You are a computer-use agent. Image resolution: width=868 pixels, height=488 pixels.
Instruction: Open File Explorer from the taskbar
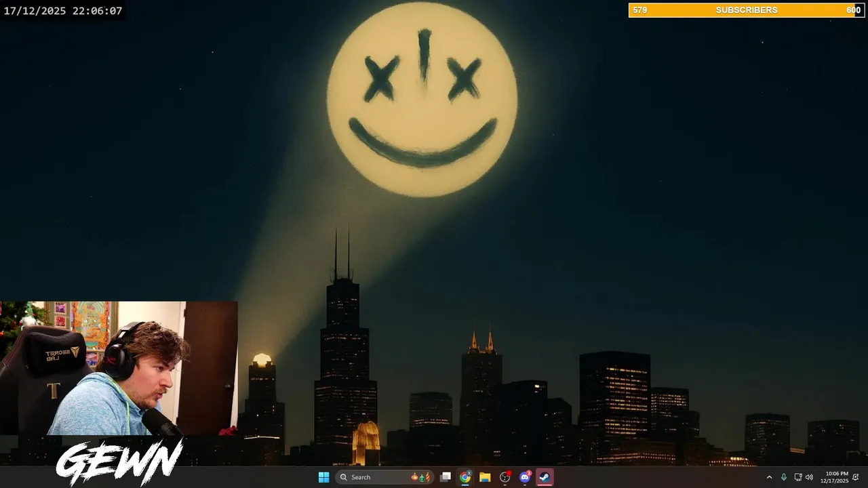click(485, 477)
